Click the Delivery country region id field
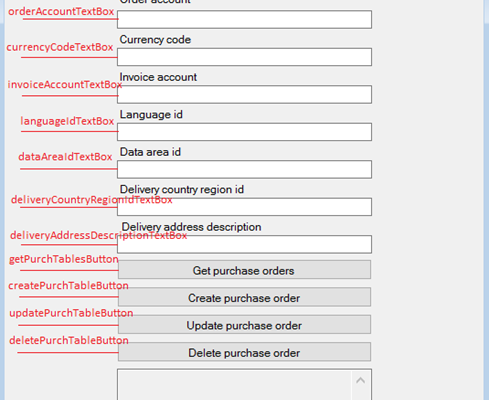Viewport: 489px width, 400px height. pyautogui.click(x=244, y=207)
